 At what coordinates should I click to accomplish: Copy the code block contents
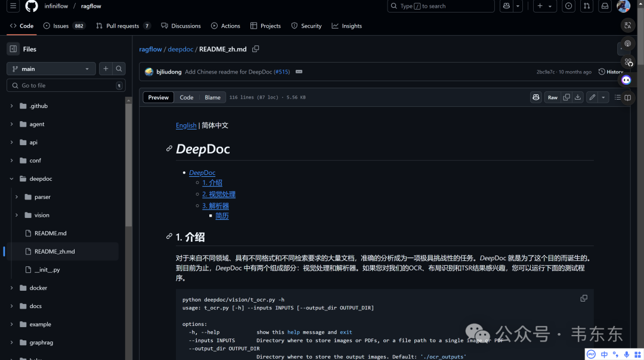point(584,299)
